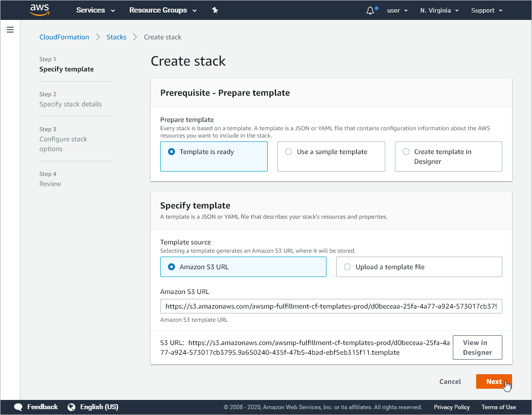Click View in Designer button
532x415 pixels.
click(477, 347)
